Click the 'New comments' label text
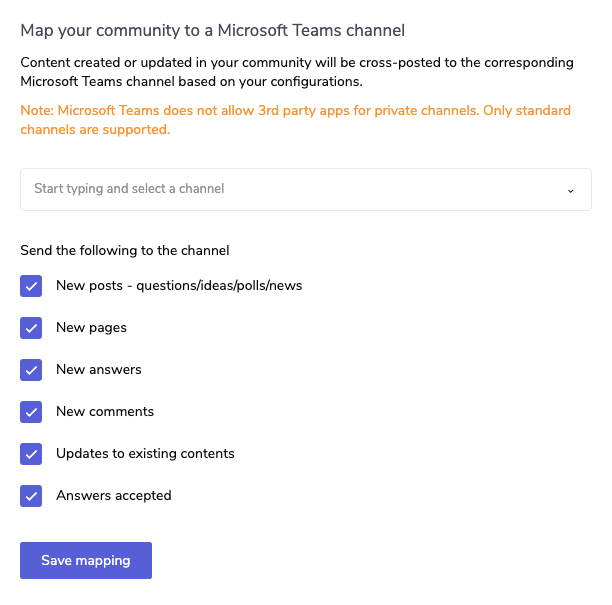This screenshot has height=605, width=612. (105, 412)
